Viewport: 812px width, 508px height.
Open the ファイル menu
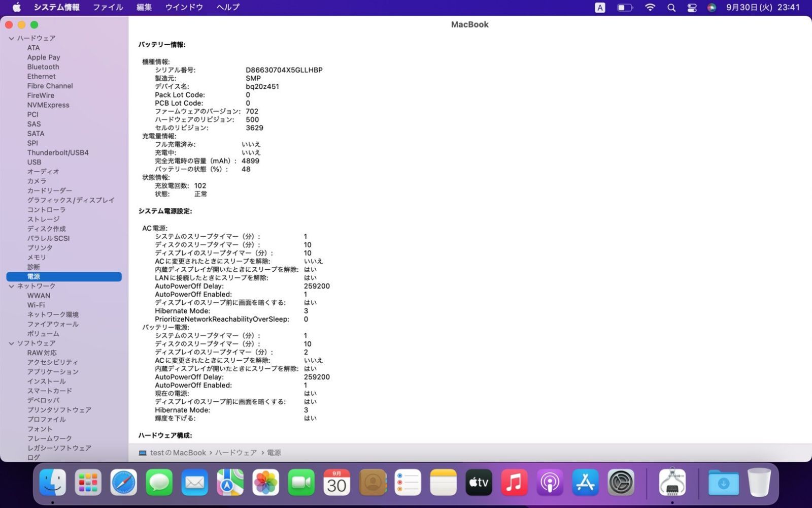click(108, 8)
